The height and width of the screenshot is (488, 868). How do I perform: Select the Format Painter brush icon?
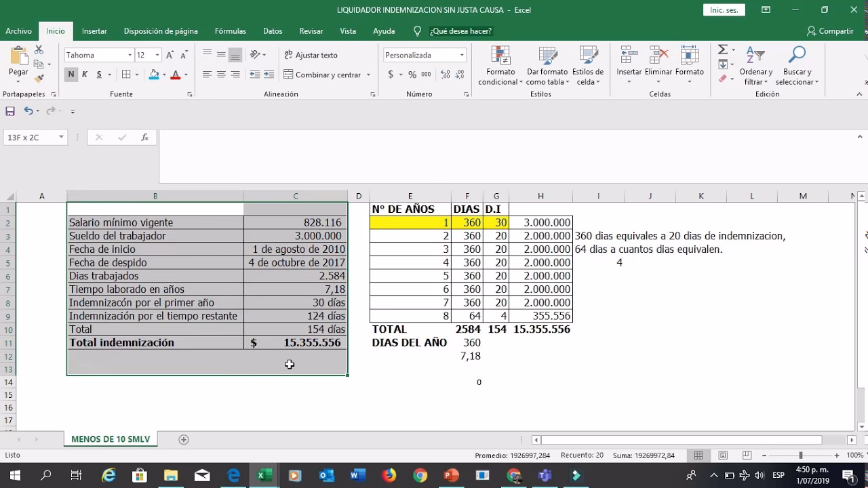point(39,79)
